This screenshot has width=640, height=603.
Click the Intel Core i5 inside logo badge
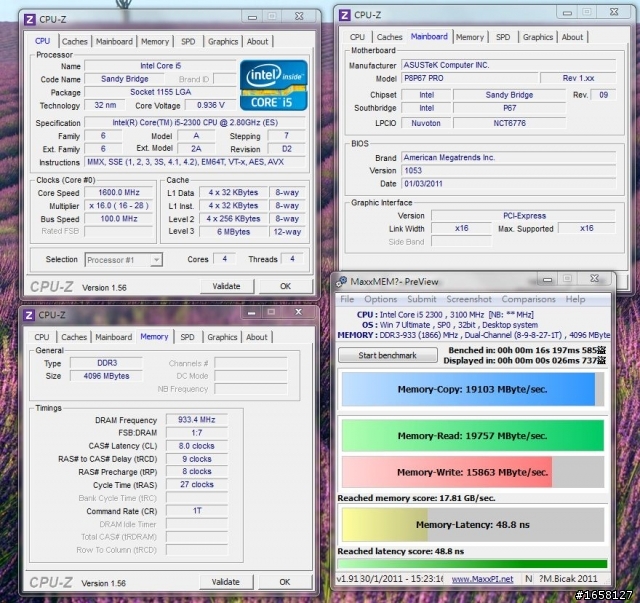click(x=273, y=85)
